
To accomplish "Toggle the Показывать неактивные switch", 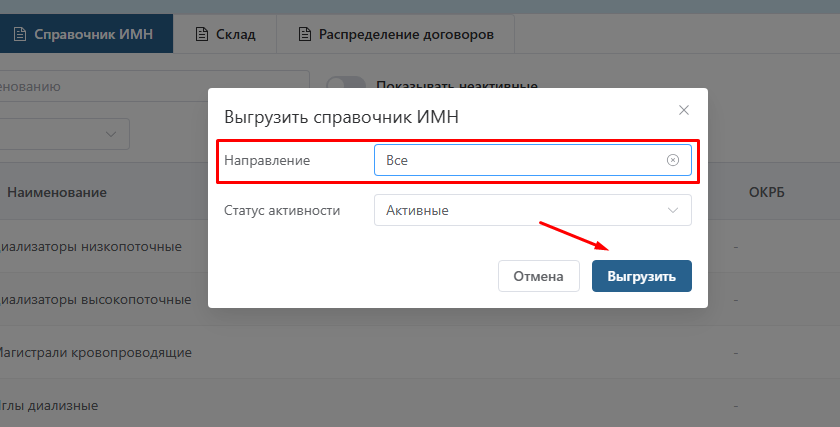I will click(x=346, y=86).
